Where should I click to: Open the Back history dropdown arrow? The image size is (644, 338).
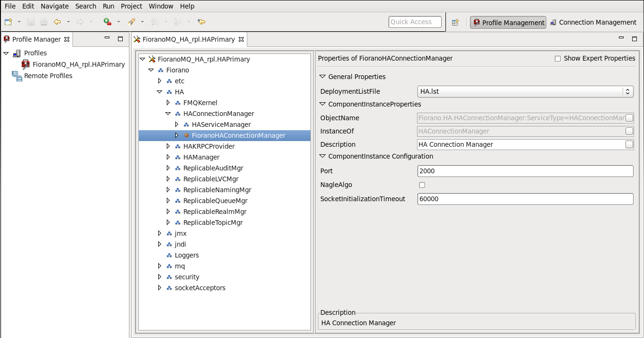click(x=69, y=22)
